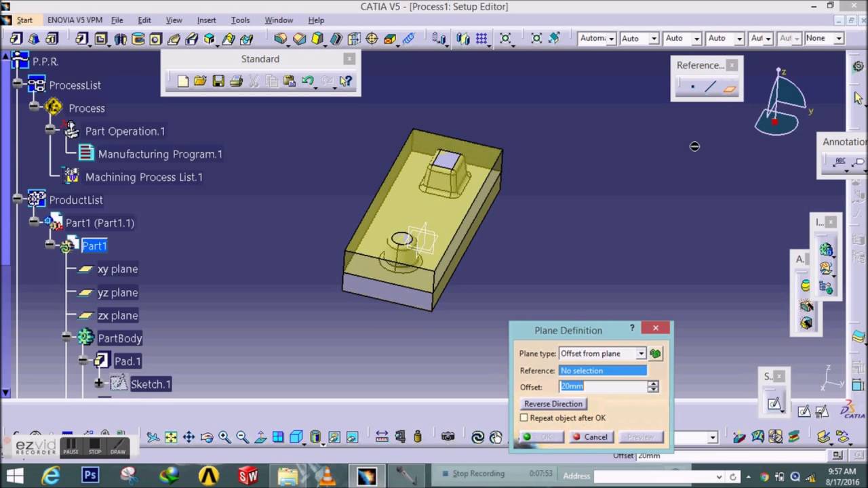Collapse the ProductList tree node
The image size is (868, 488).
(x=17, y=199)
